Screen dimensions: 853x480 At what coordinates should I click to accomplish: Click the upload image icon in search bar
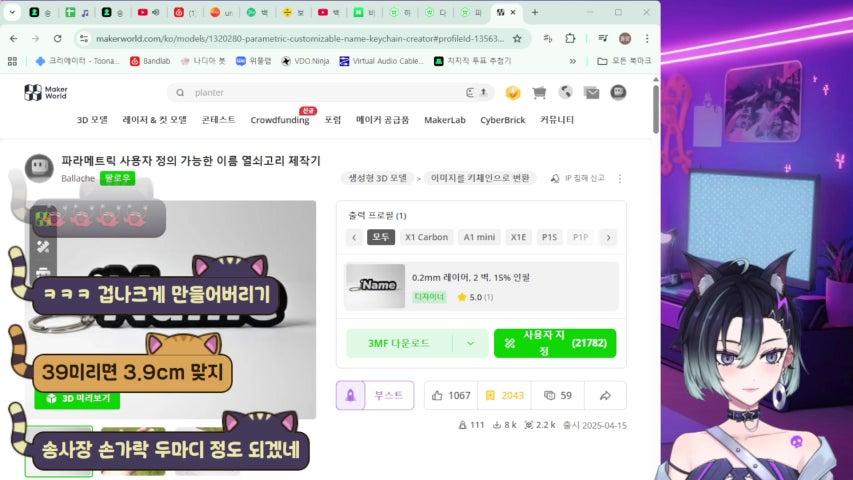(x=483, y=93)
